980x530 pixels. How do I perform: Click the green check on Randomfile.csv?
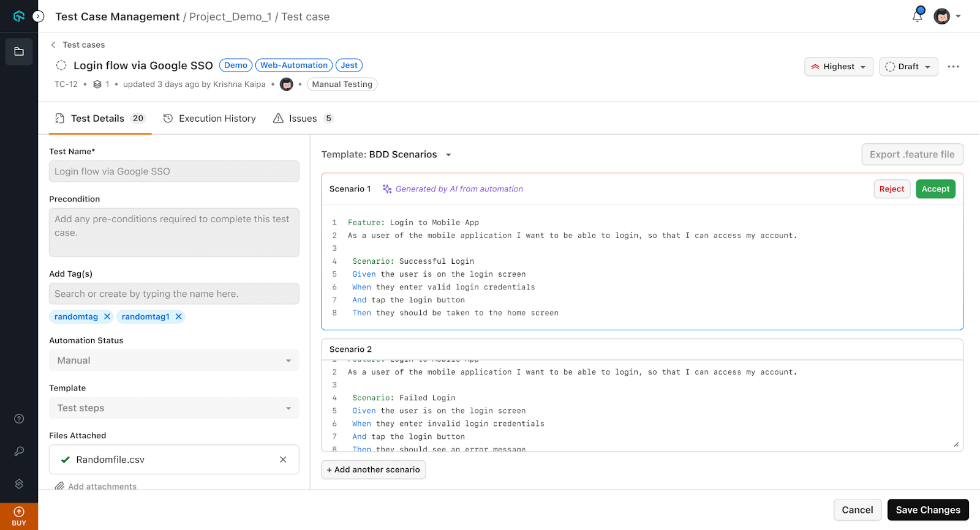click(65, 460)
